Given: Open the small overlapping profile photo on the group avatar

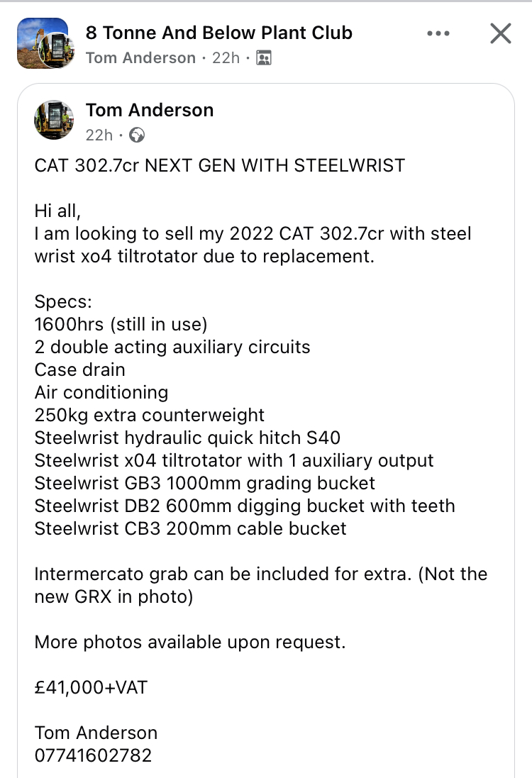Looking at the screenshot, I should pos(56,50).
